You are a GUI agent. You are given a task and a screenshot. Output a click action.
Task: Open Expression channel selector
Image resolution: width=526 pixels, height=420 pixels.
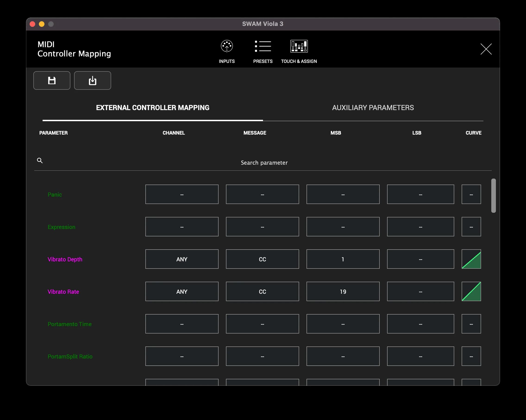182,227
